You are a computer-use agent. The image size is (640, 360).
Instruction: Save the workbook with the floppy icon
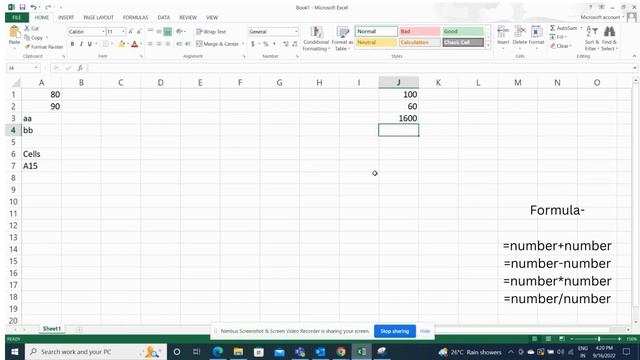pos(22,7)
